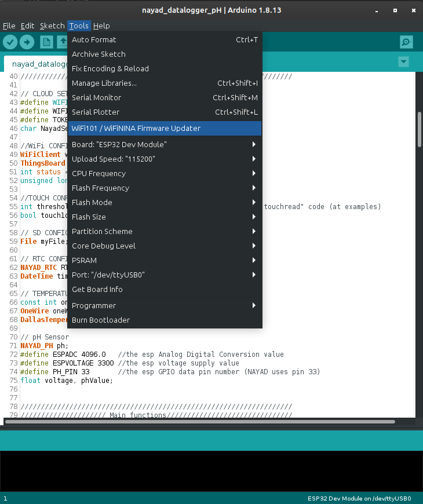Open the Edit menu
This screenshot has width=423, height=504.
(x=27, y=25)
